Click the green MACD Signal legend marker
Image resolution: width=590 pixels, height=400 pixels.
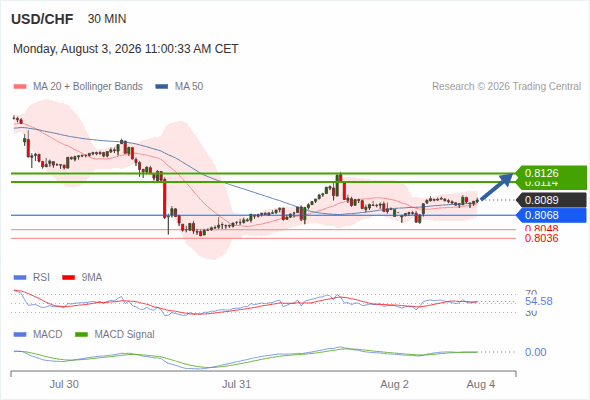click(81, 335)
